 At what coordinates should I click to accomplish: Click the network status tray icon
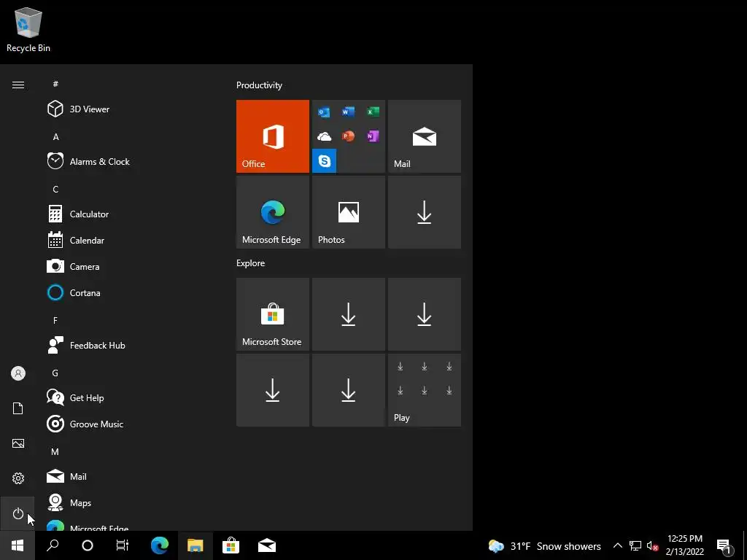[635, 545]
